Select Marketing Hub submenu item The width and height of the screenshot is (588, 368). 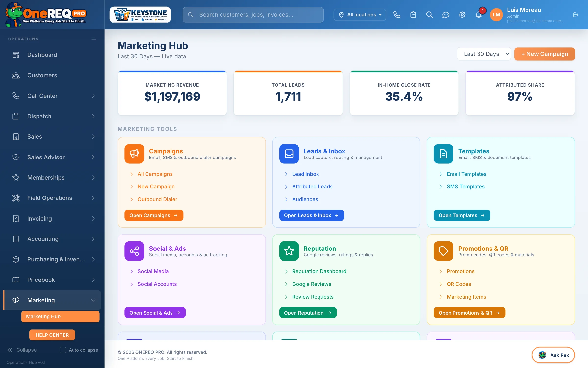pos(60,316)
